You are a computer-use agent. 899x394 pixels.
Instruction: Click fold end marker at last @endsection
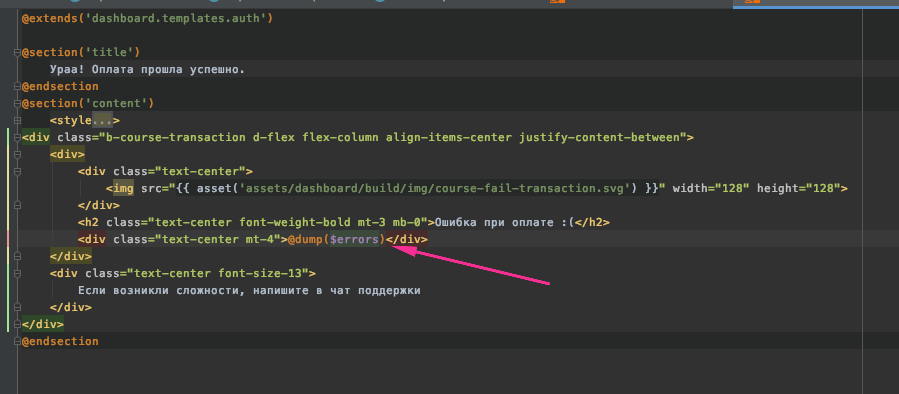tap(17, 341)
